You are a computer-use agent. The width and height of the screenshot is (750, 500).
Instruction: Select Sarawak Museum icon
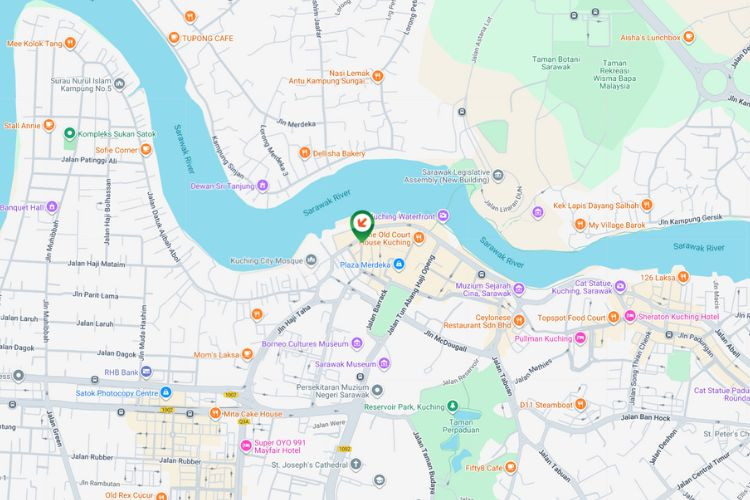click(x=384, y=364)
